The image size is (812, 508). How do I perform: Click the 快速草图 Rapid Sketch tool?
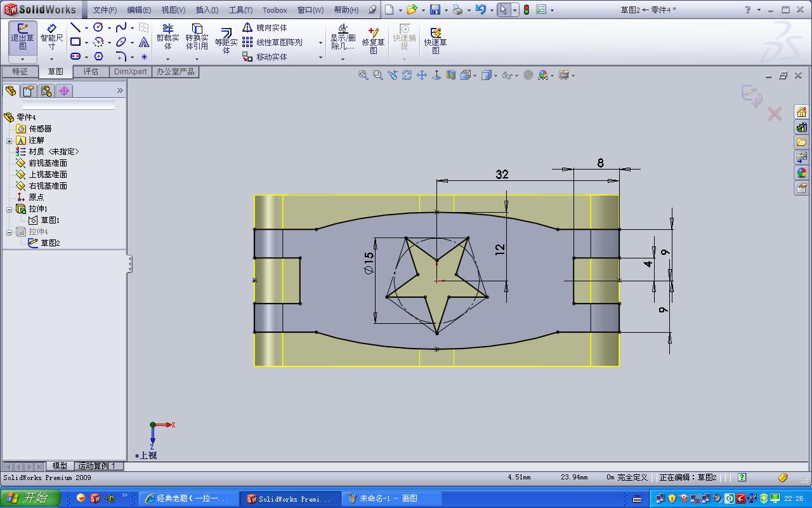435,41
